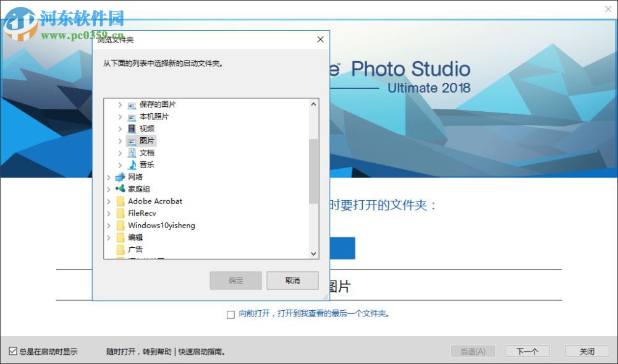Screen dimensions: 618x364
Task: Click the 广告 folder icon
Action: tap(121, 249)
